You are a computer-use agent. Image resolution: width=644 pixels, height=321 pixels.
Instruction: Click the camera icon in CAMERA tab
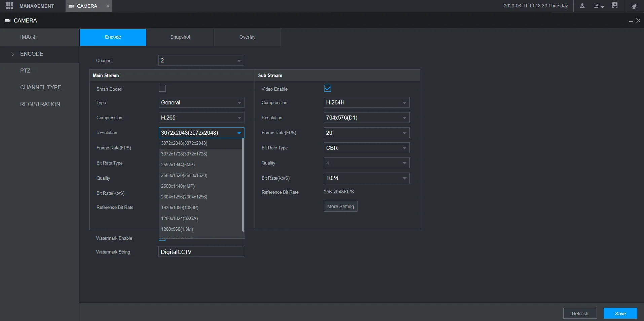[x=71, y=6]
